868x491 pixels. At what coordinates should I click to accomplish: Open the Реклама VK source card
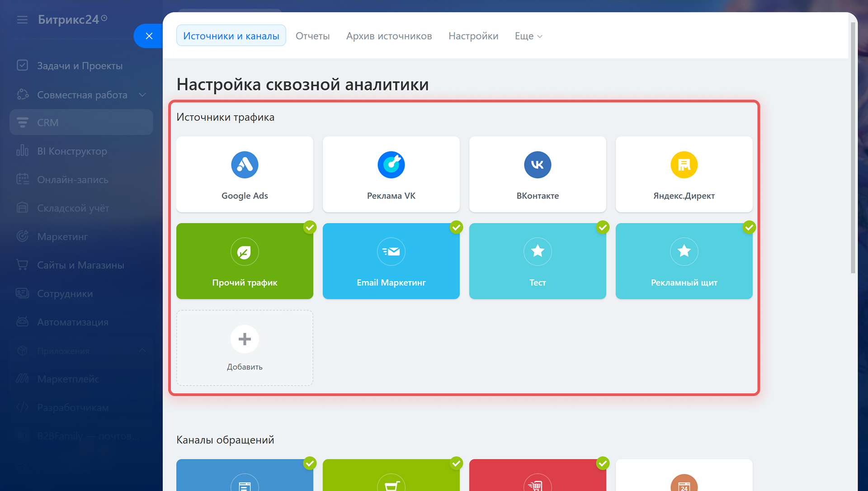[x=391, y=174]
